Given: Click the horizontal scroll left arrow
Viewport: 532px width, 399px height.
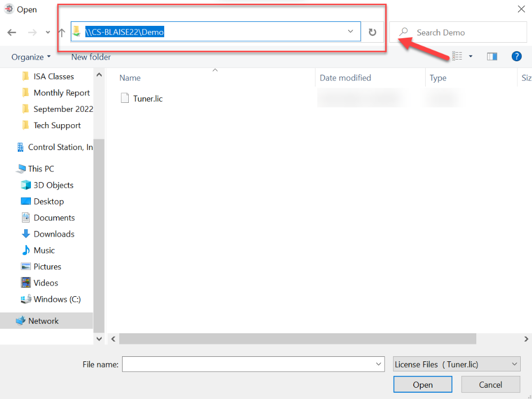Looking at the screenshot, I should pyautogui.click(x=114, y=339).
